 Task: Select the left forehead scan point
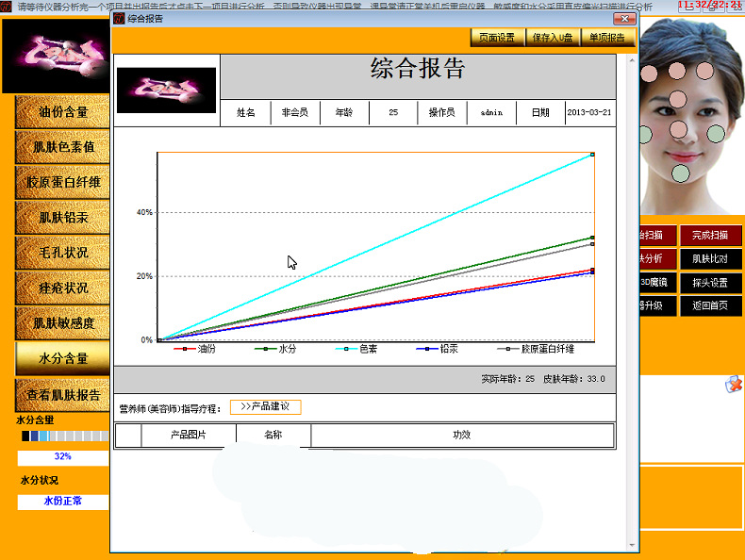tap(649, 74)
